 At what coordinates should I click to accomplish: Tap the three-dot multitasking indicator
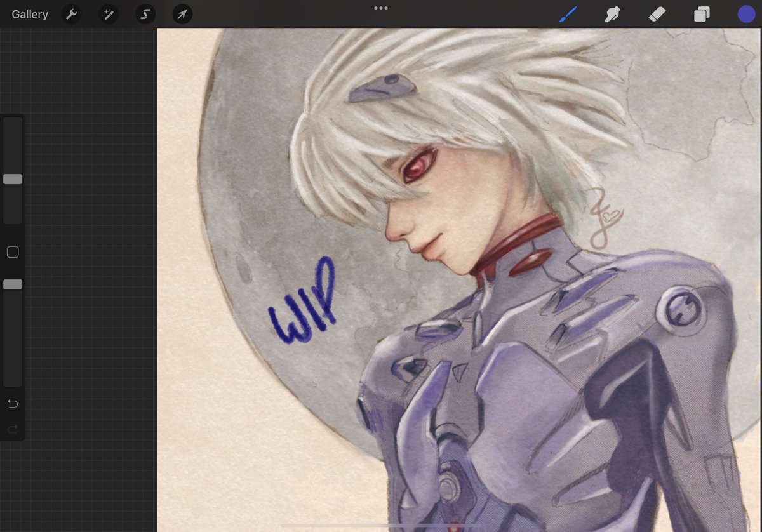[x=381, y=8]
